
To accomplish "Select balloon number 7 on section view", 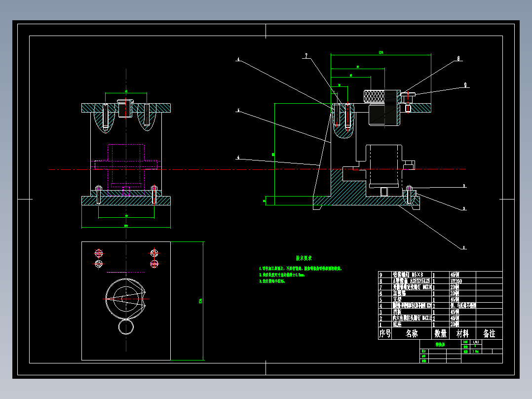I will pos(306,56).
